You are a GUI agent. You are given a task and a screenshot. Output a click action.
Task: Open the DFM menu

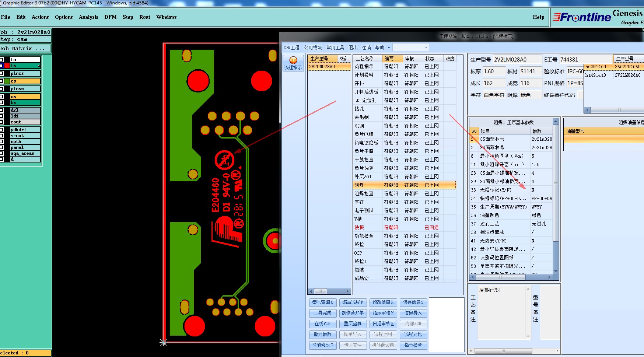tap(111, 17)
